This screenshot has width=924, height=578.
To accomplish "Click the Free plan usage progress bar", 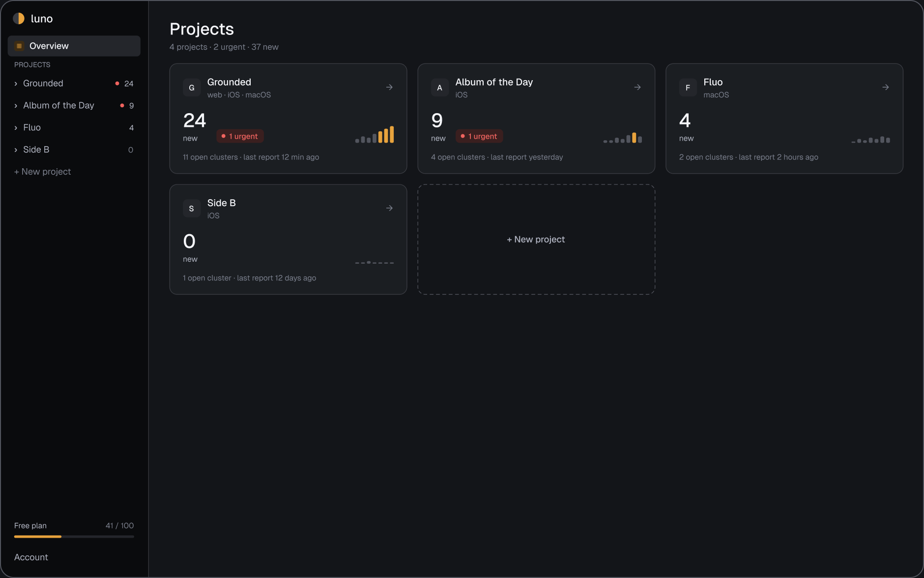I will click(74, 537).
